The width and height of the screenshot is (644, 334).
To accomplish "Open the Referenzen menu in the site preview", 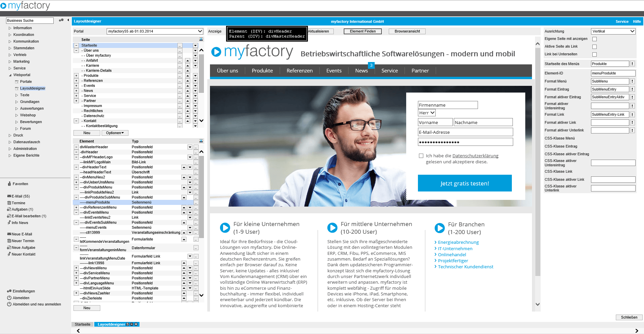I will click(300, 71).
